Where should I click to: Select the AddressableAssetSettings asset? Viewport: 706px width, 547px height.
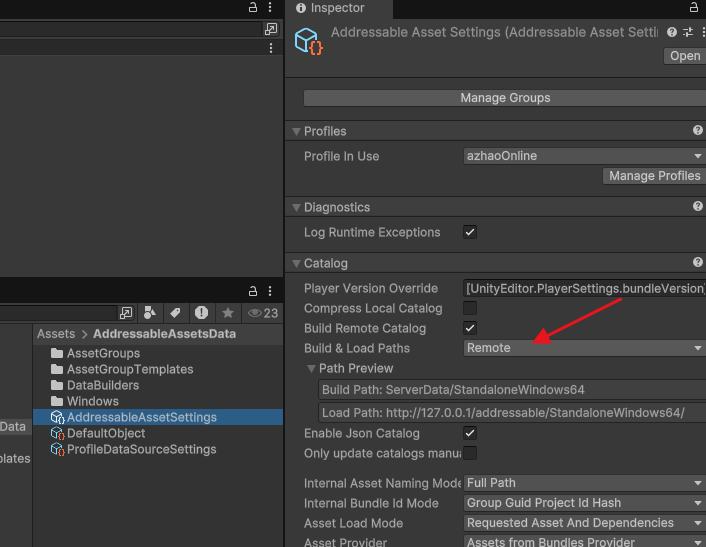[x=158, y=417]
